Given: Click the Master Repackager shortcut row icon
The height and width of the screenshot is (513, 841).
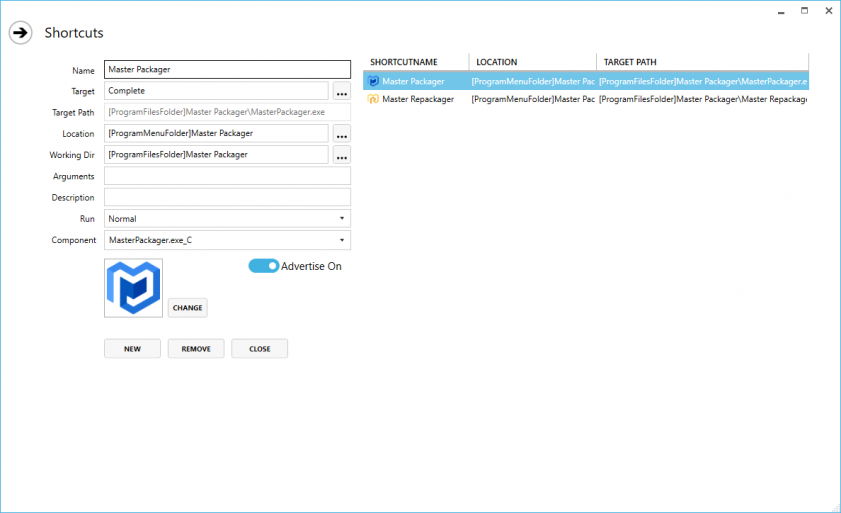Looking at the screenshot, I should (x=373, y=99).
